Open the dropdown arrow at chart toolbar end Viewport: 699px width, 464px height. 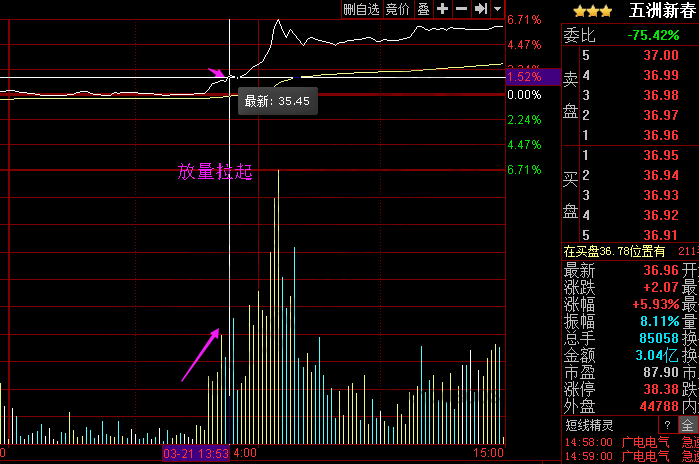pyautogui.click(x=497, y=9)
